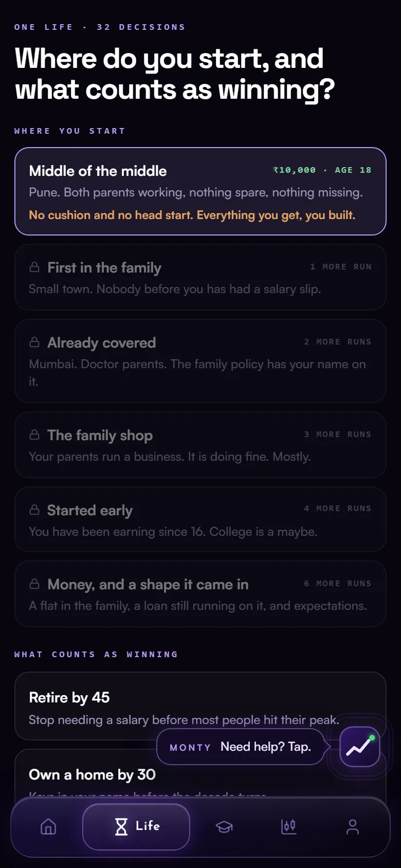The image size is (401, 868).
Task: Select the Life tab in bottom bar
Action: (136, 827)
